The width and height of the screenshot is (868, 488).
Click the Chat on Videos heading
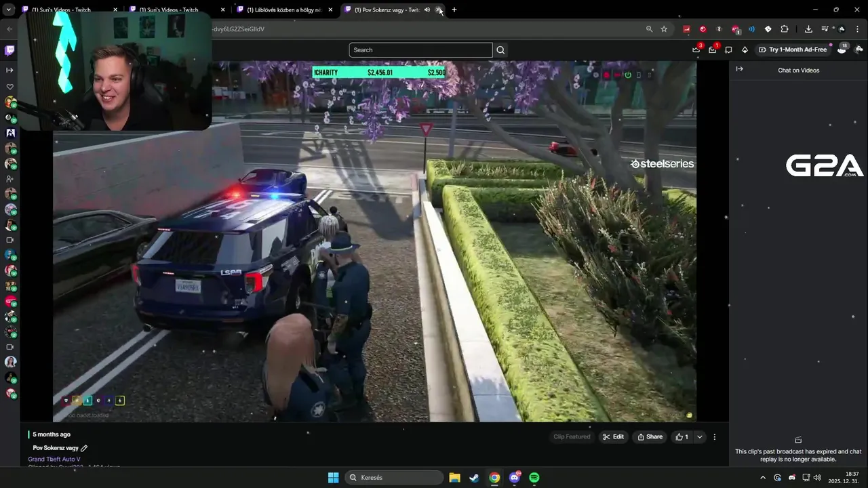[x=798, y=70]
